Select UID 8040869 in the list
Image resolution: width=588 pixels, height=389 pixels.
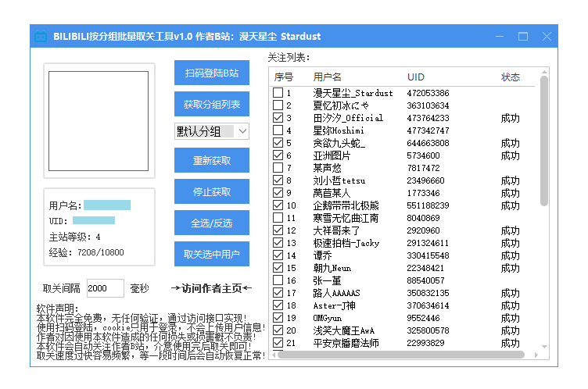(423, 218)
